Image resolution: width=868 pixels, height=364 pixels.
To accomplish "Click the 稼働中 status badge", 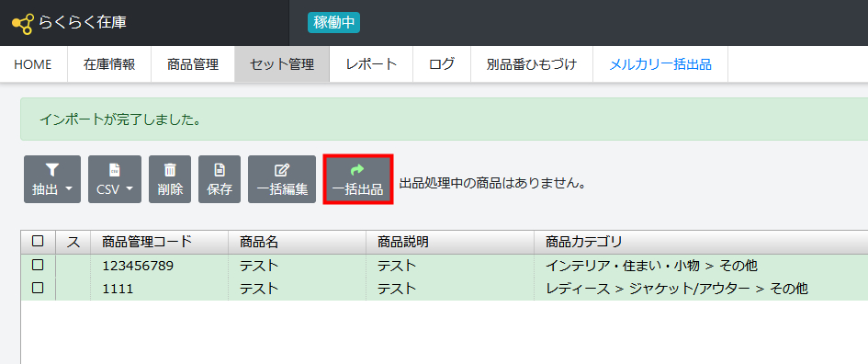I will tap(333, 23).
